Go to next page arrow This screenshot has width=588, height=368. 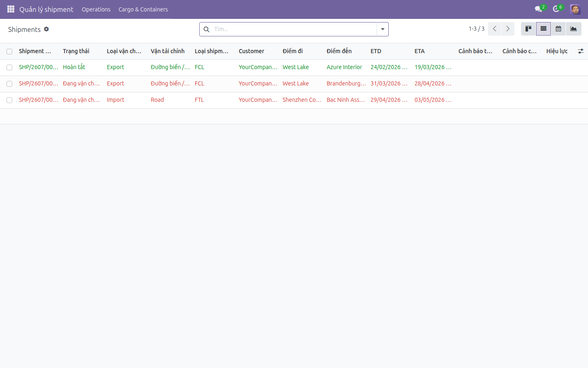pos(508,29)
